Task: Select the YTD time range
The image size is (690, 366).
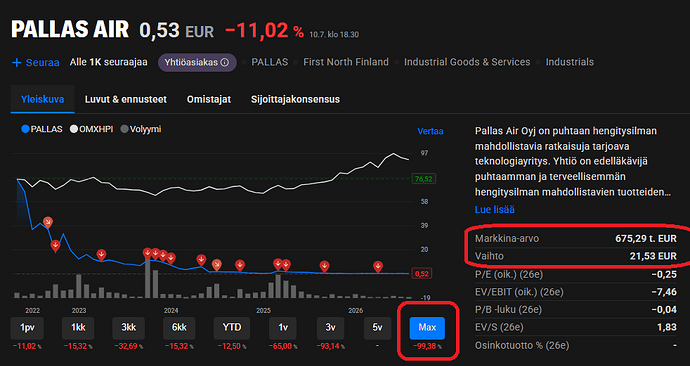Action: 232,328
